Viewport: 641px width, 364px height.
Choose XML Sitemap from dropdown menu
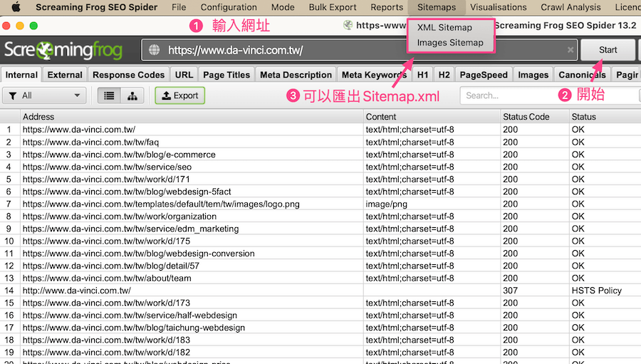[444, 27]
